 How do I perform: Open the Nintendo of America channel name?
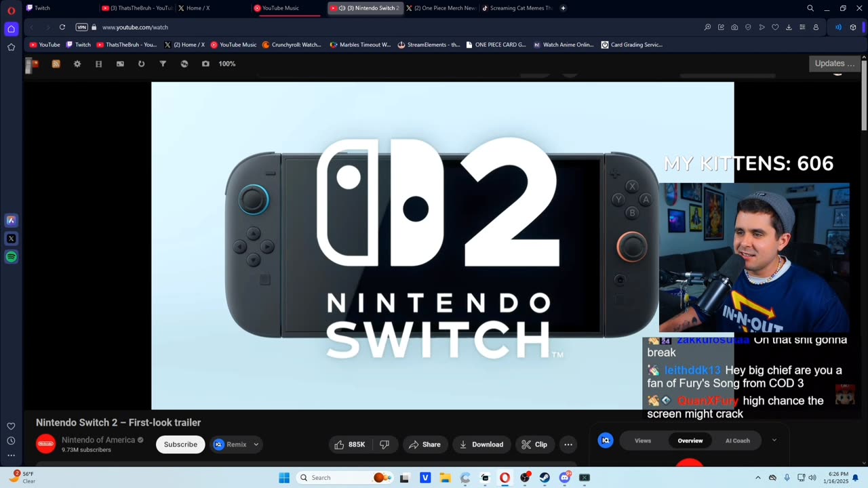point(98,440)
